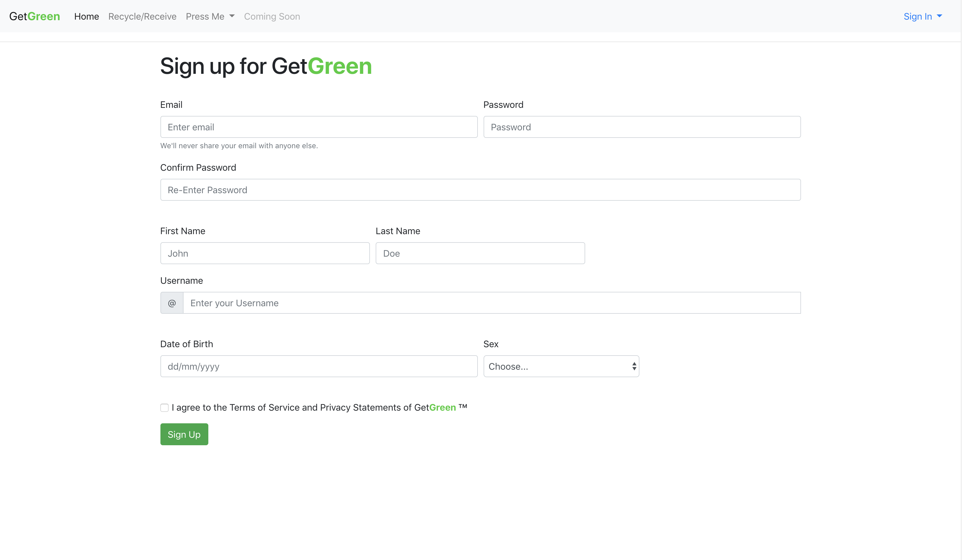Click the Coming Soon nav item
Image resolution: width=962 pixels, height=560 pixels.
click(x=272, y=16)
